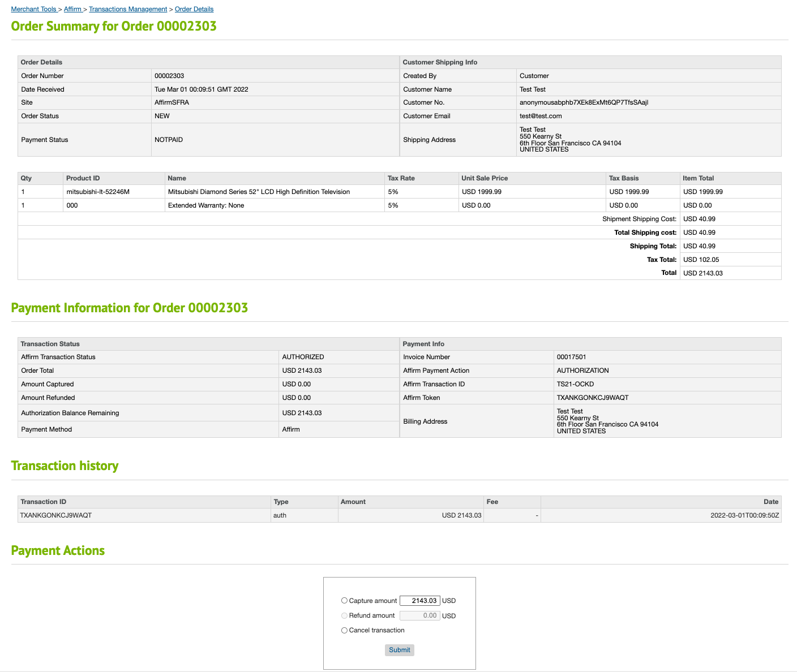
Task: Click product ID mitsubishi-lt-52246M
Action: click(x=98, y=192)
